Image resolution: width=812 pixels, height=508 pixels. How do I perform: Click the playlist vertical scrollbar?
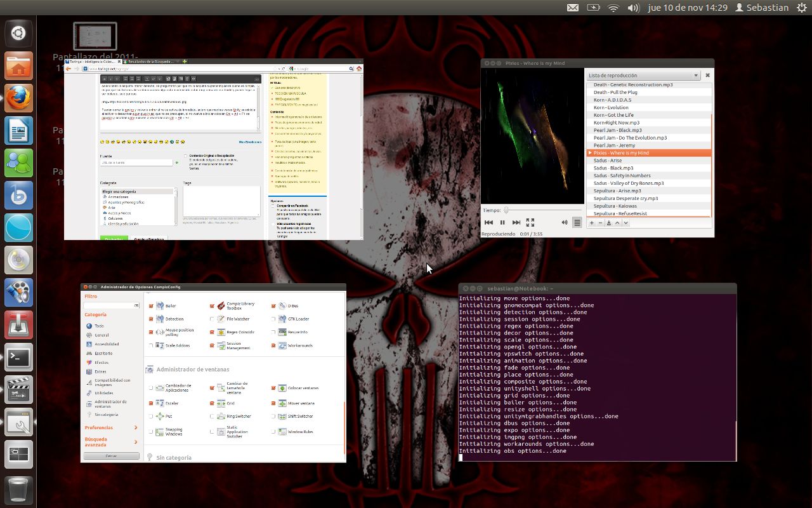pyautogui.click(x=712, y=165)
